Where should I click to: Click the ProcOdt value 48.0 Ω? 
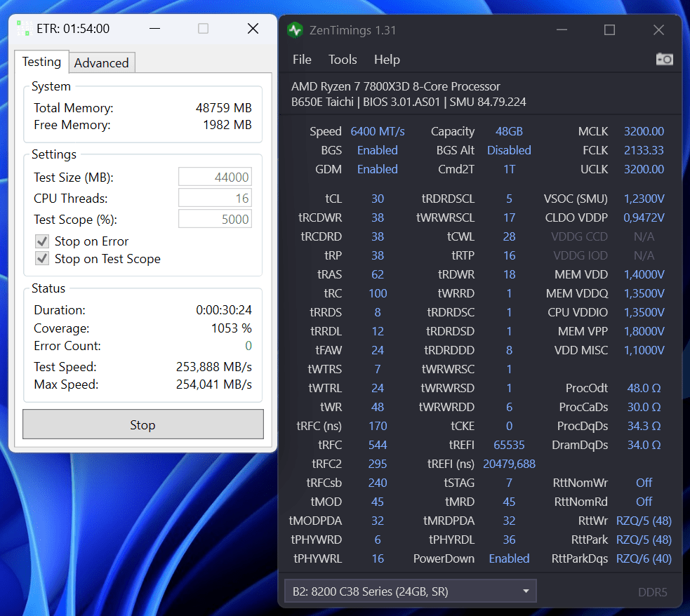pyautogui.click(x=644, y=388)
